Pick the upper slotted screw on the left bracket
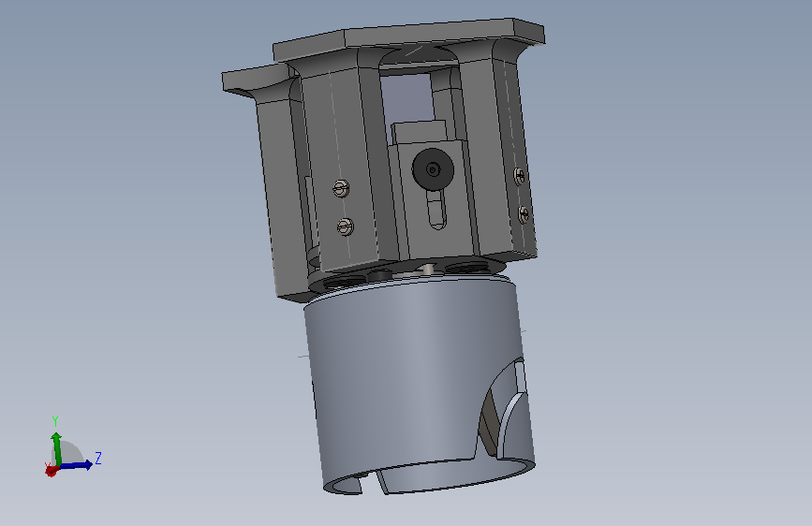 (340, 188)
